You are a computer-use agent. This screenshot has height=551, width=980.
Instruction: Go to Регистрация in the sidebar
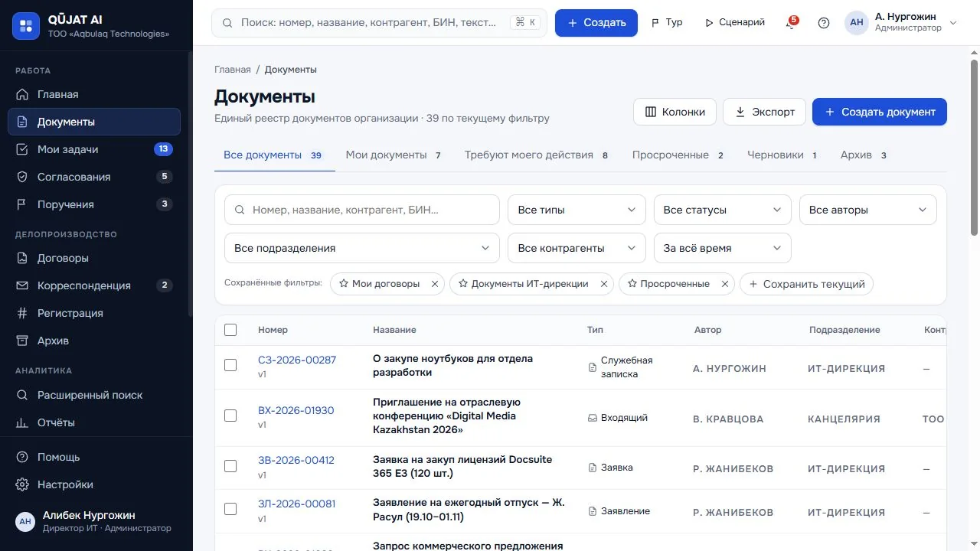(94, 313)
